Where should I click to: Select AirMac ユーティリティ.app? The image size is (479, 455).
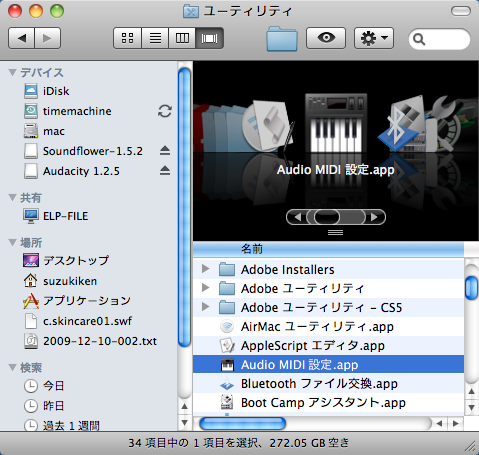(328, 326)
